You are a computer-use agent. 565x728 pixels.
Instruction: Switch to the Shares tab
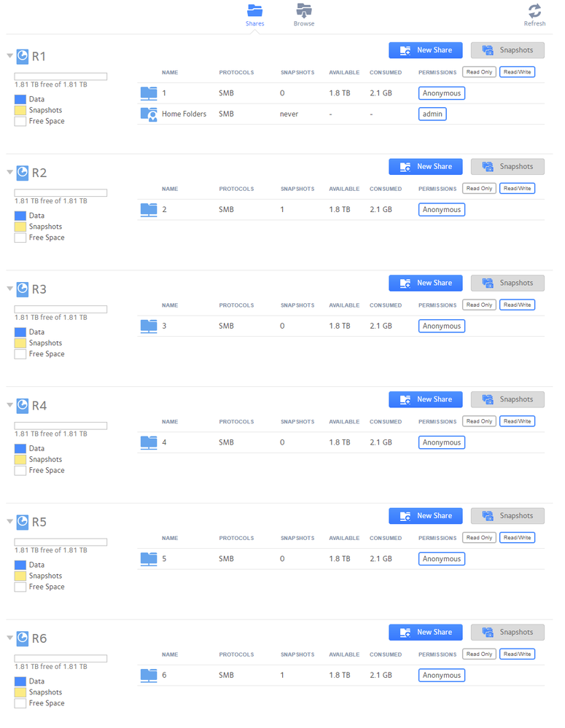254,15
